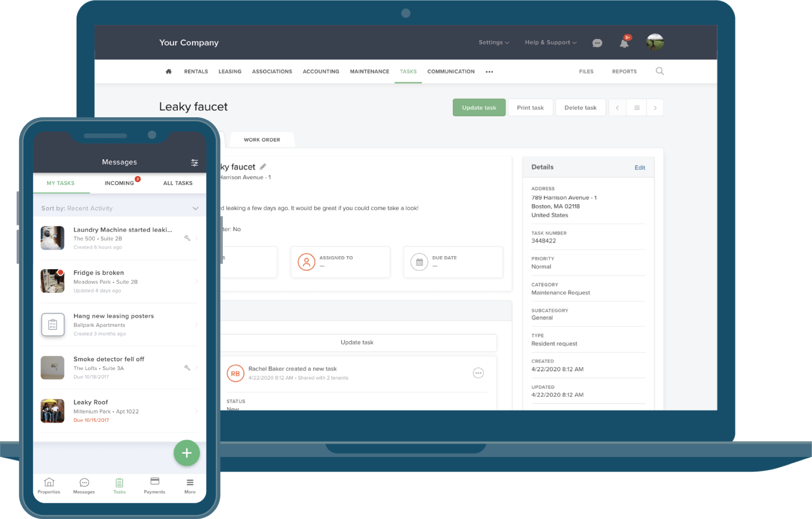Open the Files menu
Viewport: 812px width, 519px height.
[586, 71]
